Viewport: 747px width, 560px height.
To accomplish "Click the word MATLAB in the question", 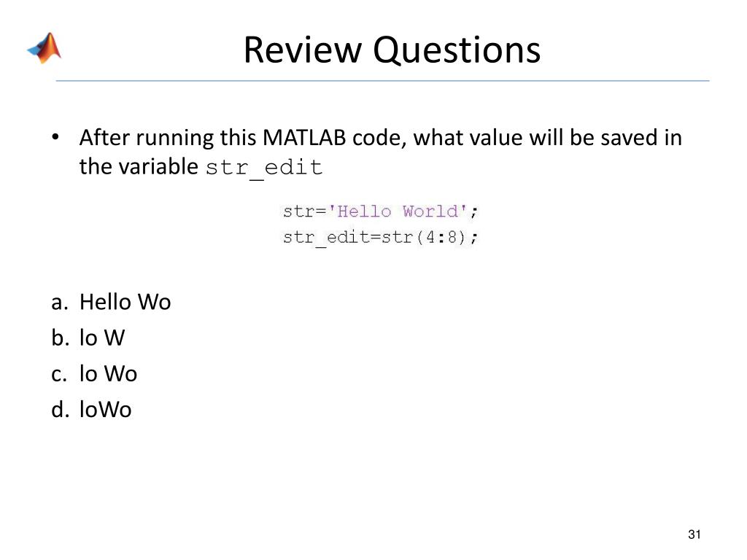I will click(304, 138).
